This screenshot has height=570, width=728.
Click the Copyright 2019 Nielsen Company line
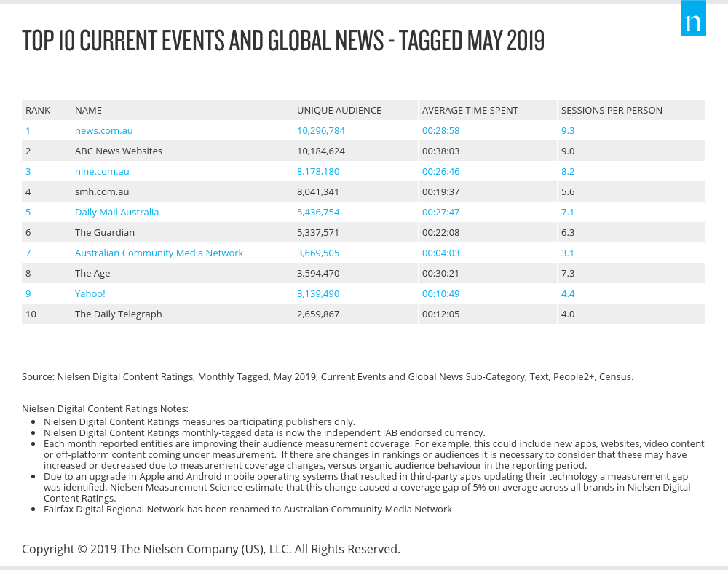point(211,549)
